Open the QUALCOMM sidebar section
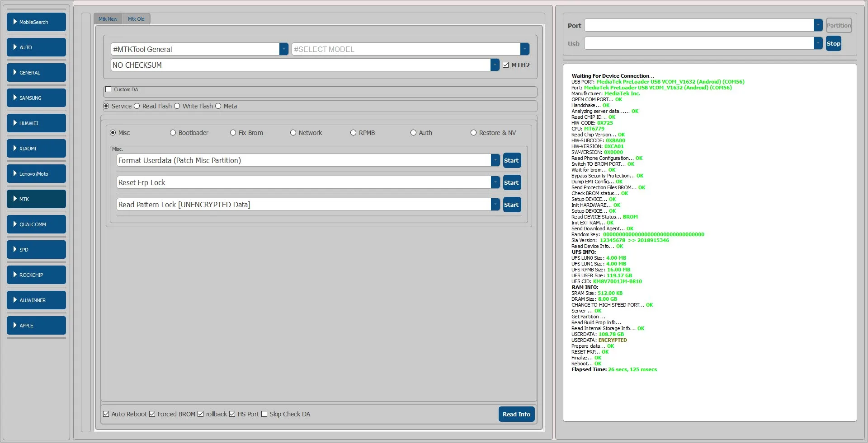Viewport: 868px width, 443px height. tap(36, 224)
